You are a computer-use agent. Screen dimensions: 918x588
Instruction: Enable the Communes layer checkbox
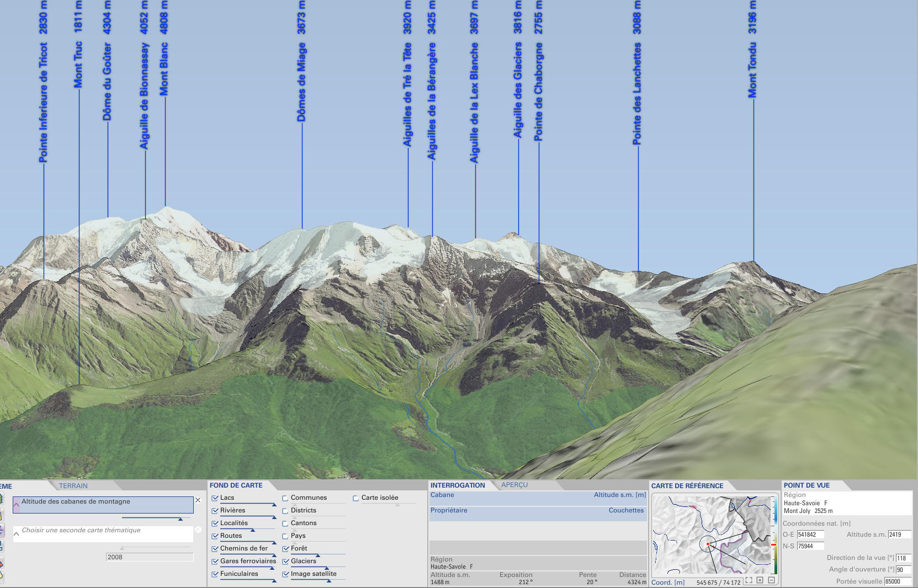point(285,498)
